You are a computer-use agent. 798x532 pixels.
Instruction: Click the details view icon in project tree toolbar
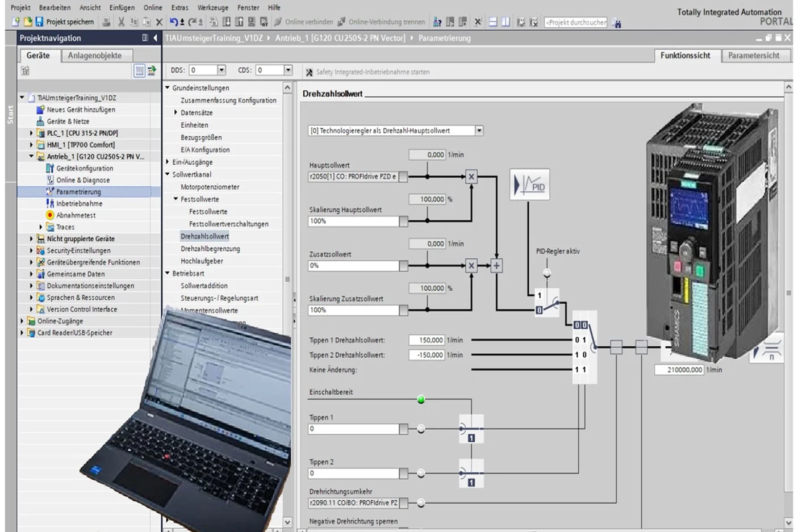click(x=139, y=70)
